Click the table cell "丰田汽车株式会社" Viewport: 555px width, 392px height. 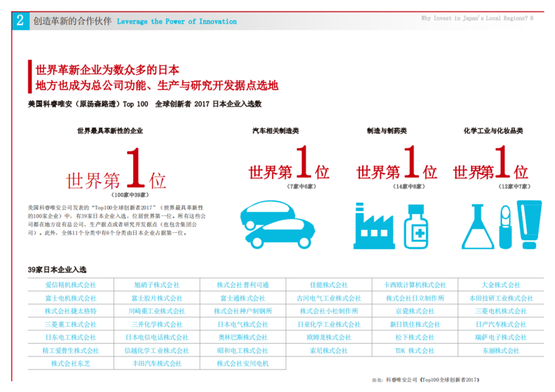[157, 364]
